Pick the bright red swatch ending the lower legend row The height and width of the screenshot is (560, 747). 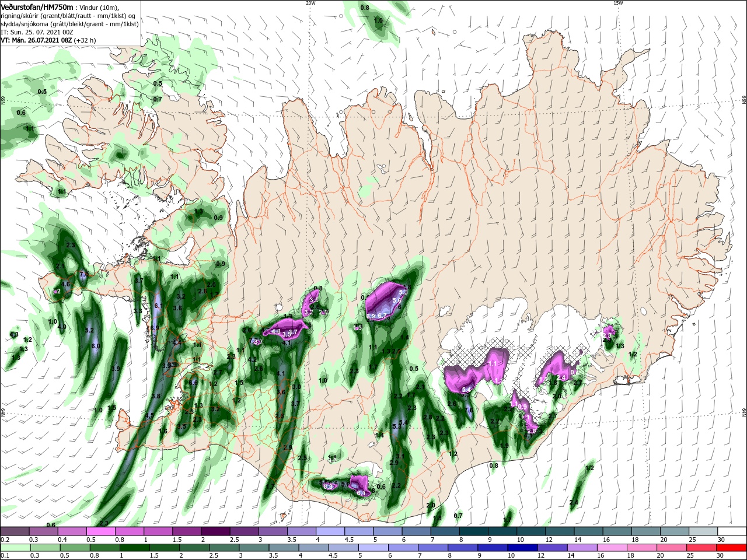732,548
